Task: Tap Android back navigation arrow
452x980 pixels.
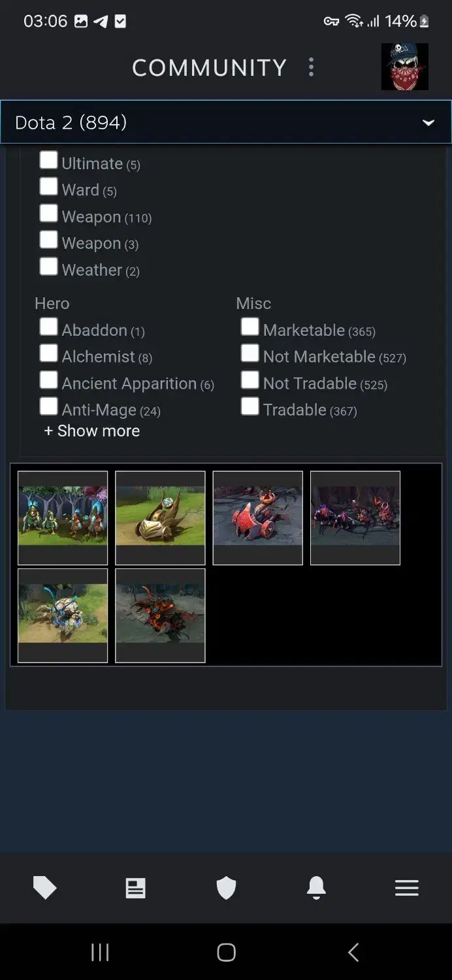Action: coord(353,952)
